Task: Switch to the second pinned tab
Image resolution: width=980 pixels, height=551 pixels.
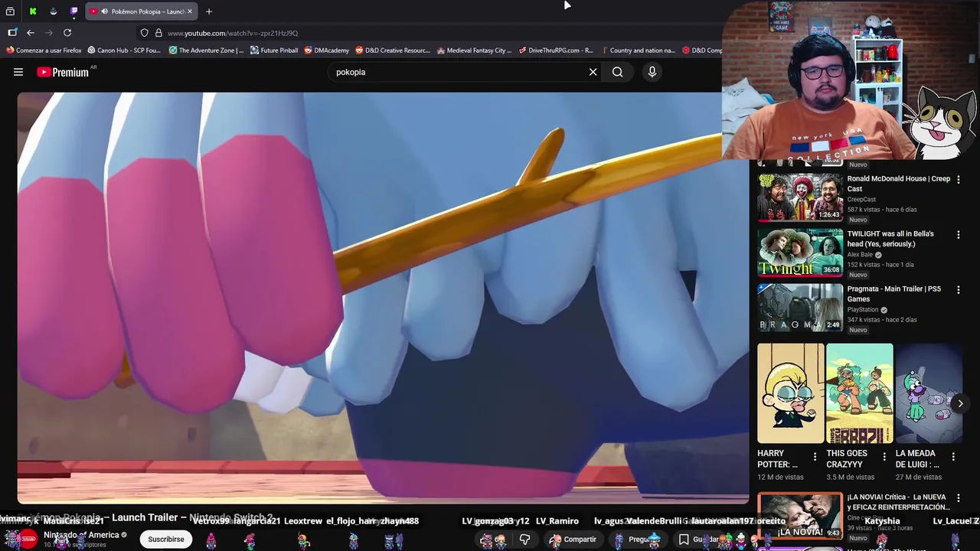Action: point(54,11)
